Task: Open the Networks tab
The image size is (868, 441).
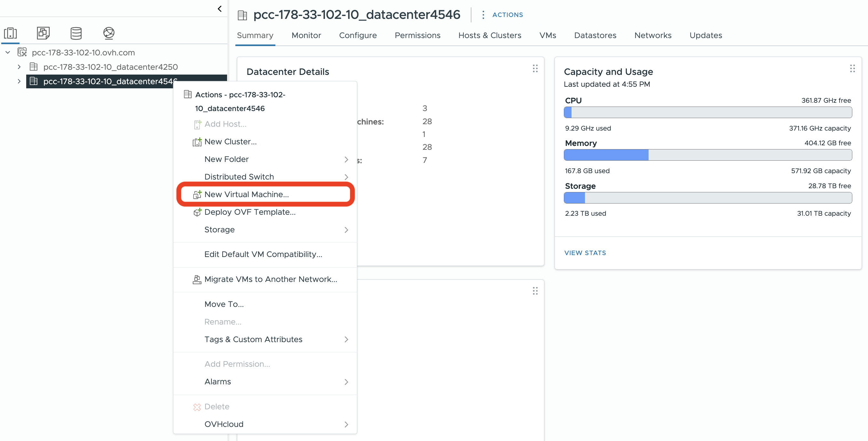Action: (653, 36)
